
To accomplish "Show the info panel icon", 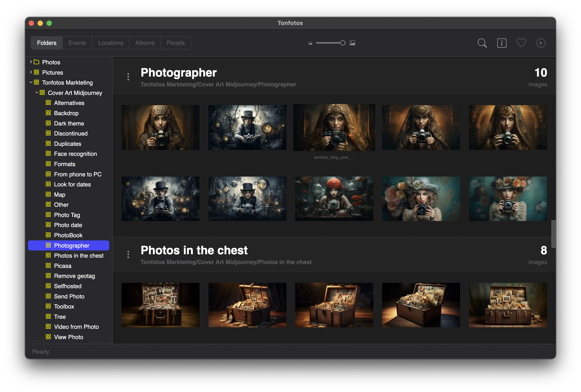I will 501,43.
